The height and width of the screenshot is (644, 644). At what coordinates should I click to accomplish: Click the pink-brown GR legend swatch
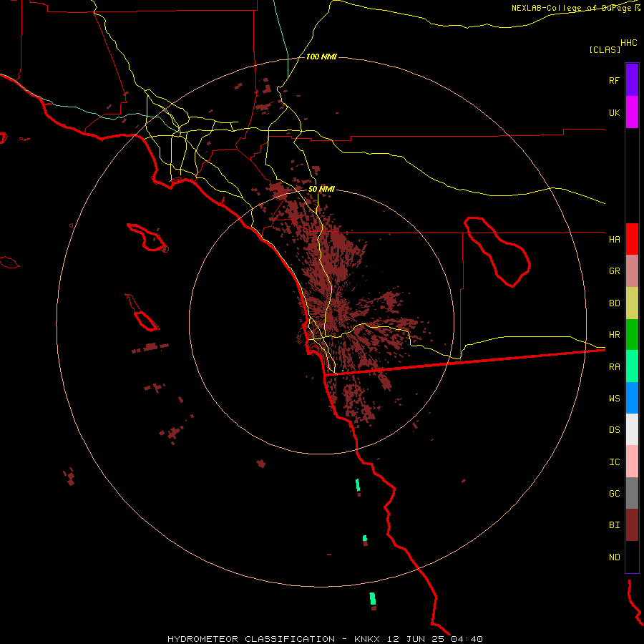pos(632,271)
